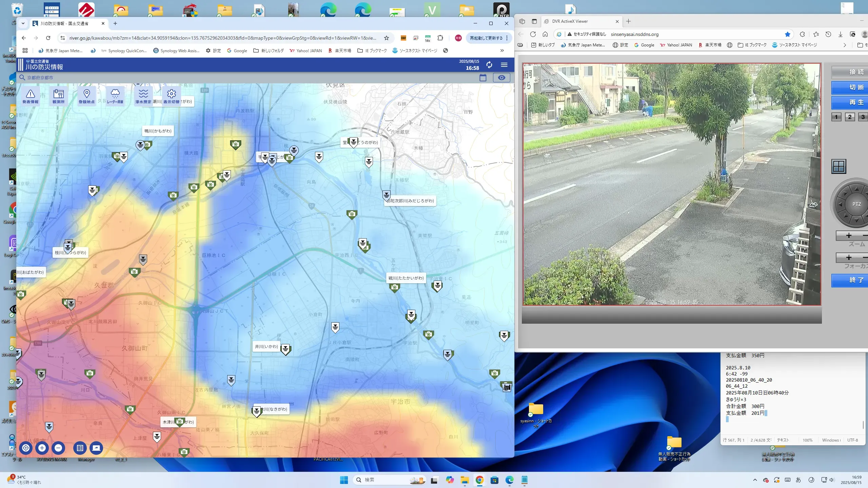Click the map zoom-in plus button
The width and height of the screenshot is (868, 488).
tap(42, 448)
